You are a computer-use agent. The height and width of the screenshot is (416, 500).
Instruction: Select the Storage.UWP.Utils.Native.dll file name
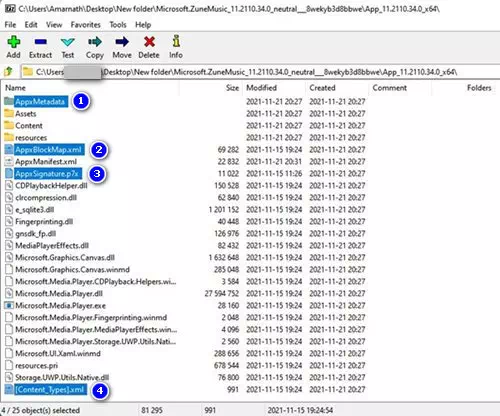(62, 378)
